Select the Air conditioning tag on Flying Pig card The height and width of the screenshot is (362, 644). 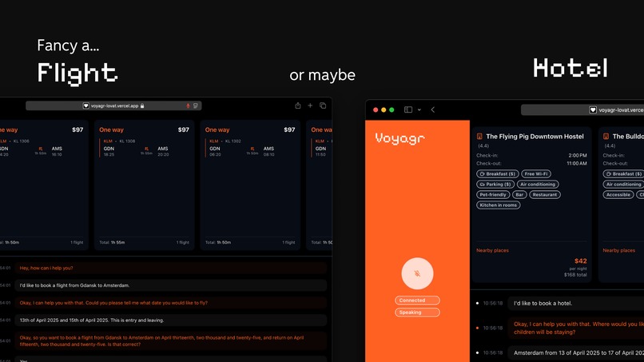538,184
